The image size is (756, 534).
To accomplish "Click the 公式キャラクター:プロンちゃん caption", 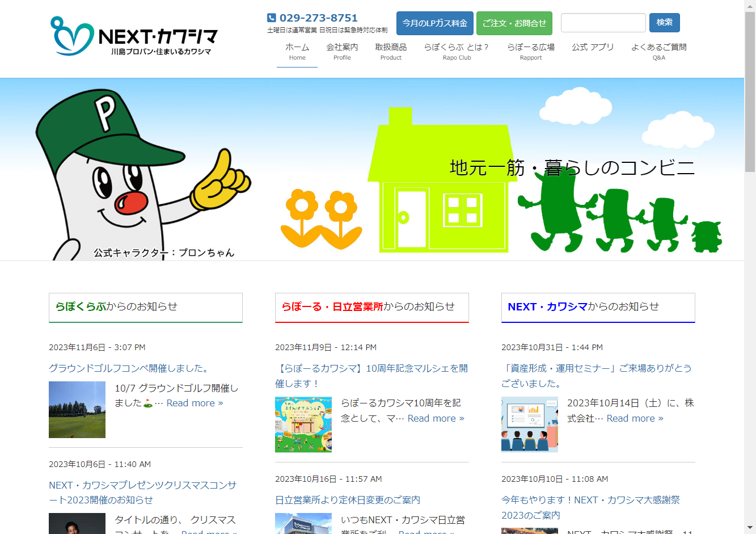I will [x=164, y=253].
